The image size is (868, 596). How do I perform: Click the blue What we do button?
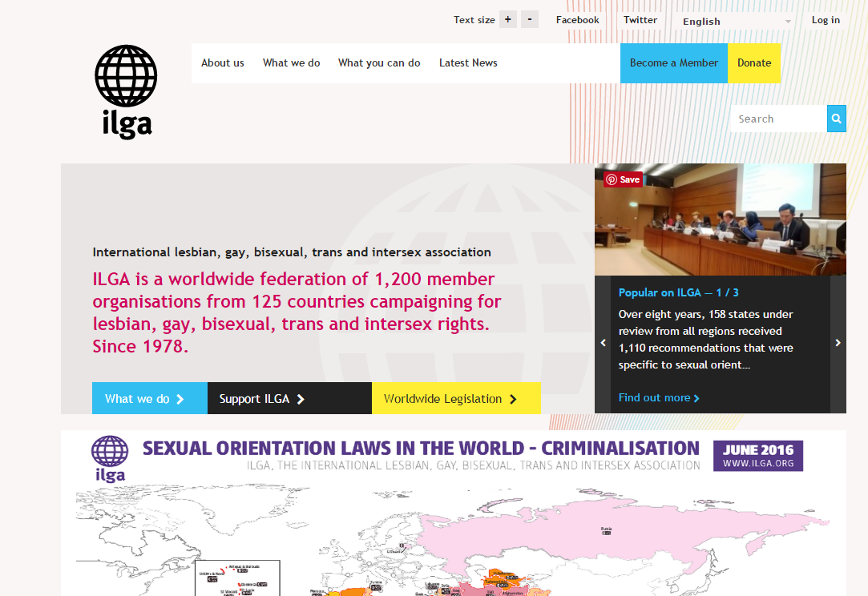click(149, 398)
